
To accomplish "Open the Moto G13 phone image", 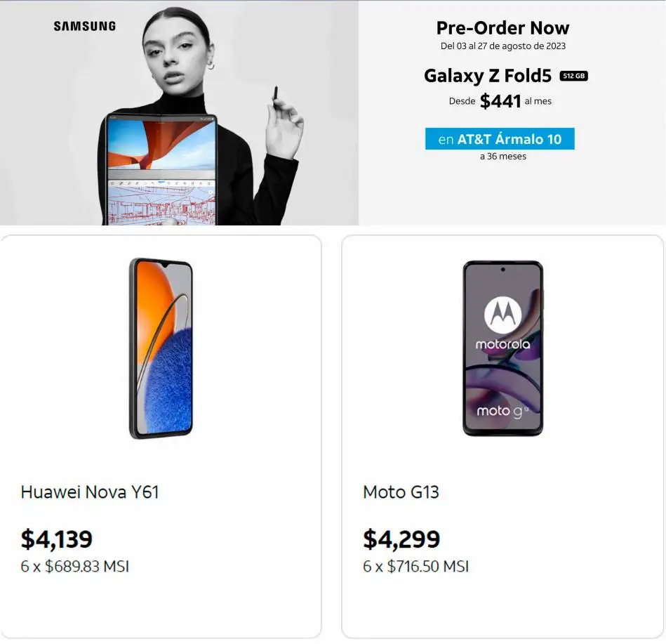I will coord(502,348).
